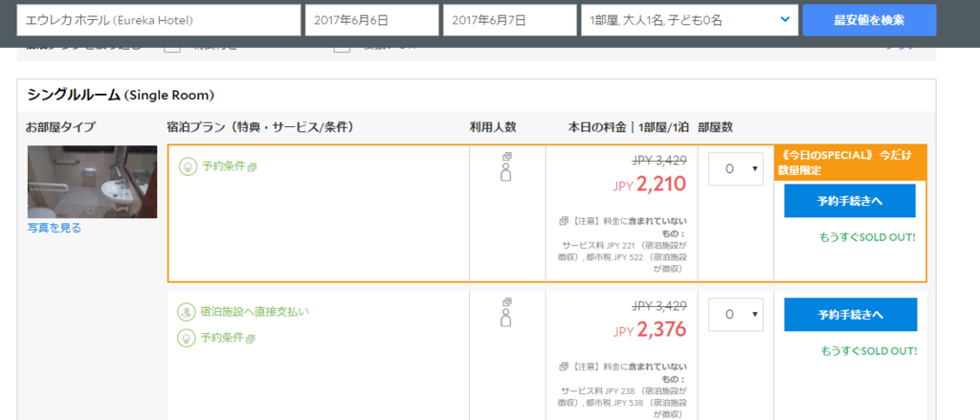Click the red JPY 2,376 price

650,329
